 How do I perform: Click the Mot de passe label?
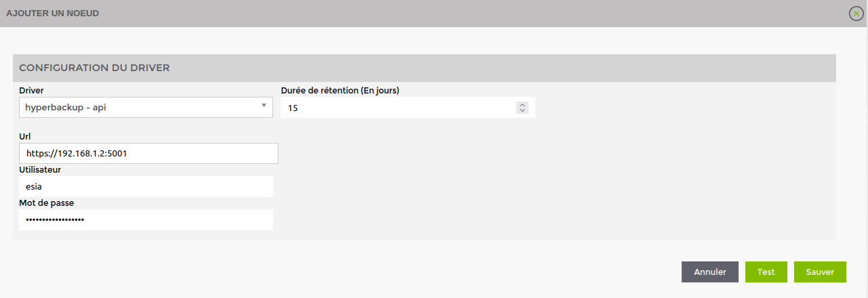[x=47, y=203]
